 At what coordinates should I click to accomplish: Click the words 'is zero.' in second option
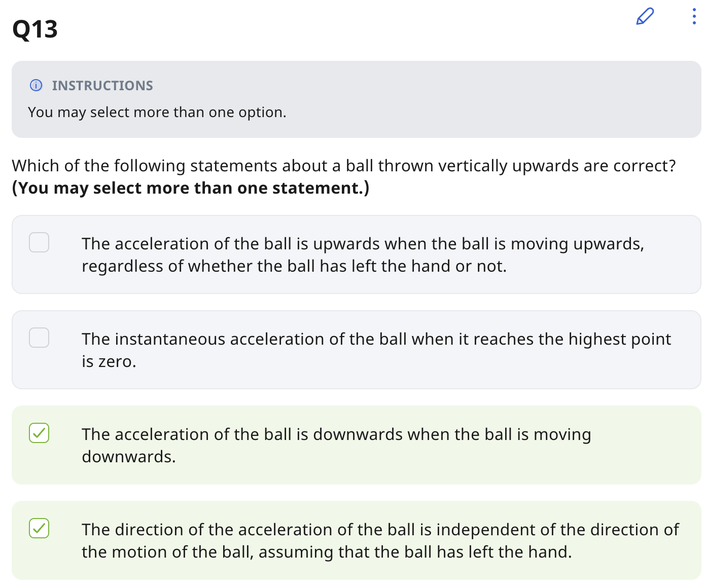[109, 361]
